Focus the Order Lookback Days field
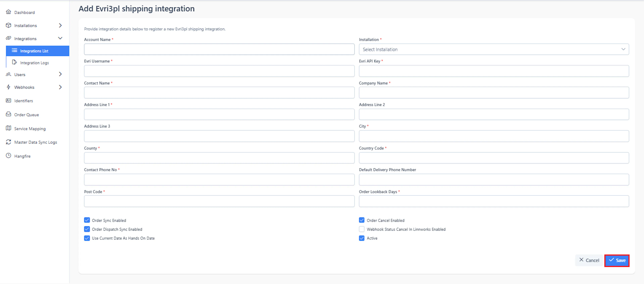This screenshot has width=644, height=284. pos(494,201)
